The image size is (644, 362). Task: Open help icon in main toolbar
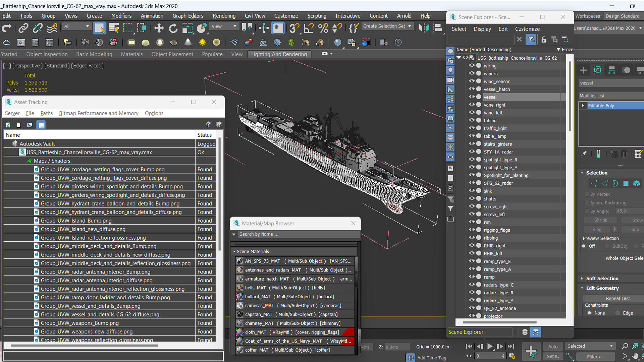click(398, 43)
